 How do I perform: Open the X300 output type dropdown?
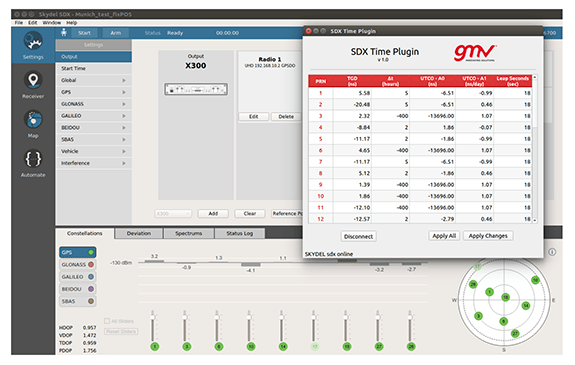tap(173, 213)
